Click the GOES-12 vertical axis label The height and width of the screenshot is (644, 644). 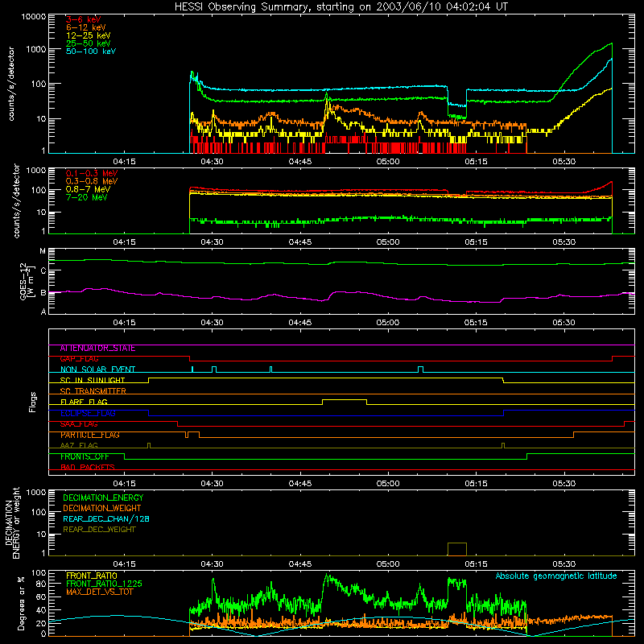pos(26,282)
